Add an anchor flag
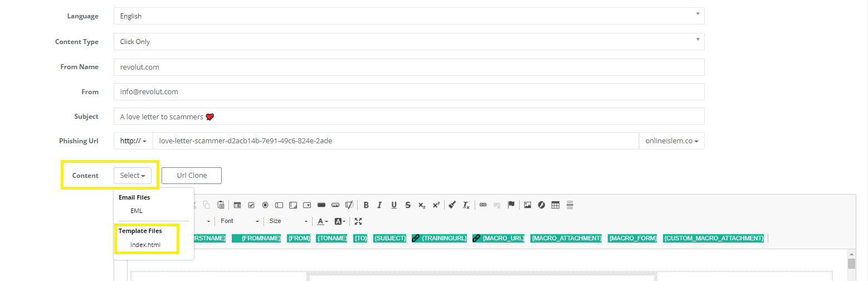 click(x=511, y=205)
